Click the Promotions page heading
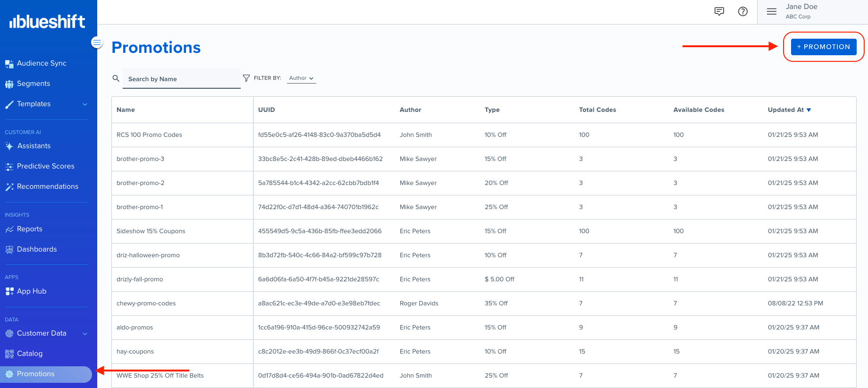The height and width of the screenshot is (388, 868). click(x=156, y=48)
